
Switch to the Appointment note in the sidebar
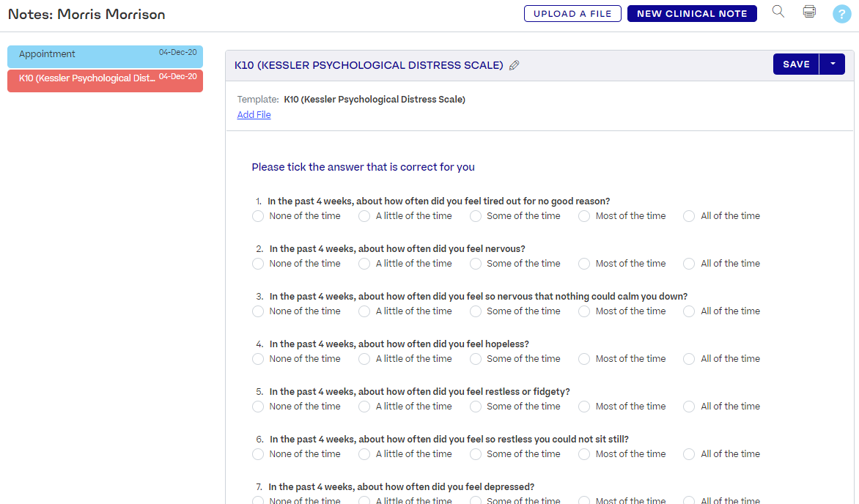pos(105,53)
